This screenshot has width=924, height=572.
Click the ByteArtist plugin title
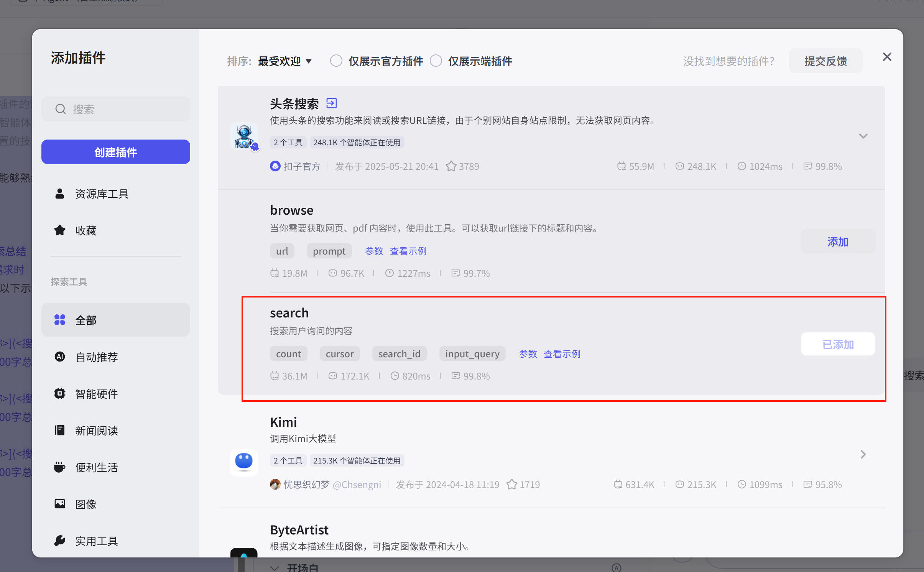click(299, 530)
